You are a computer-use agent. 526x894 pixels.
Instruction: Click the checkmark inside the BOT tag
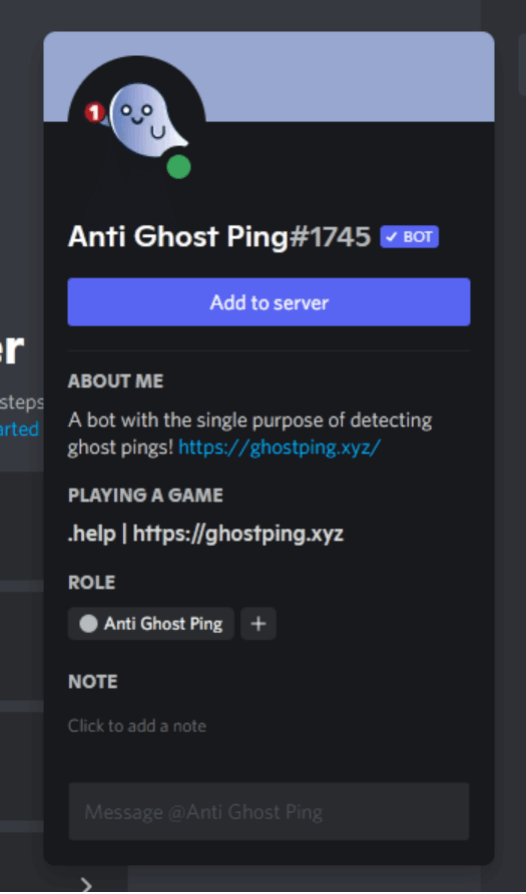click(x=391, y=237)
